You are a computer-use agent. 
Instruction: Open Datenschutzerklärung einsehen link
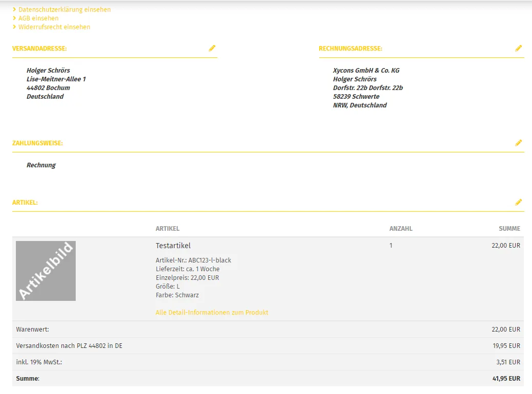click(64, 10)
